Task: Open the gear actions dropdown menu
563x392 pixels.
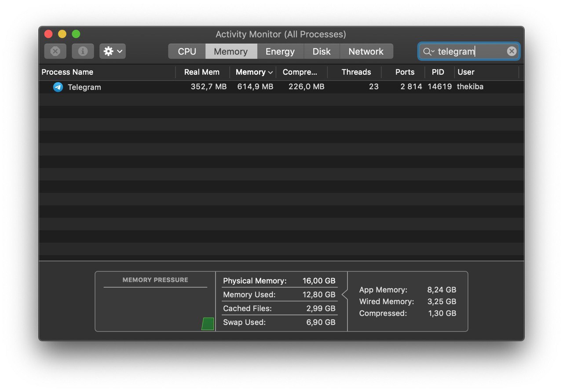Action: [x=113, y=51]
